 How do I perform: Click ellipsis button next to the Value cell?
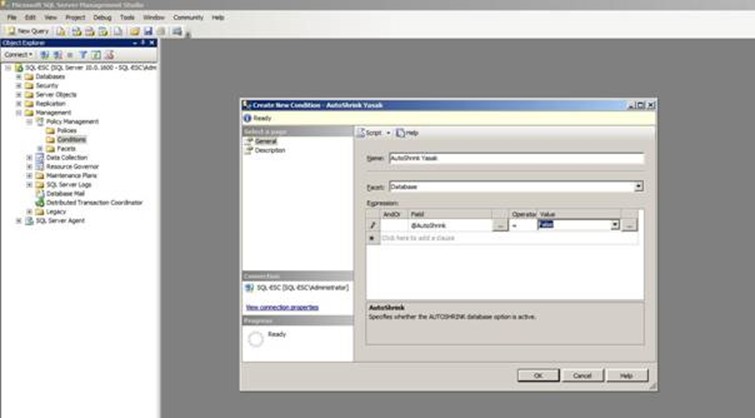click(x=629, y=225)
